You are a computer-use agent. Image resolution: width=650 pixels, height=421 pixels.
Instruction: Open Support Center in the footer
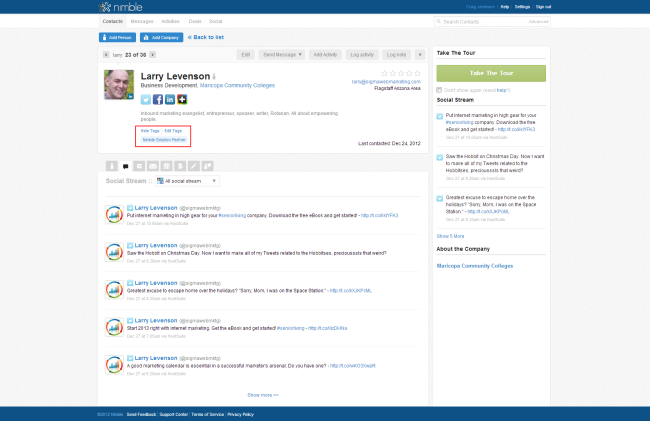(x=174, y=414)
